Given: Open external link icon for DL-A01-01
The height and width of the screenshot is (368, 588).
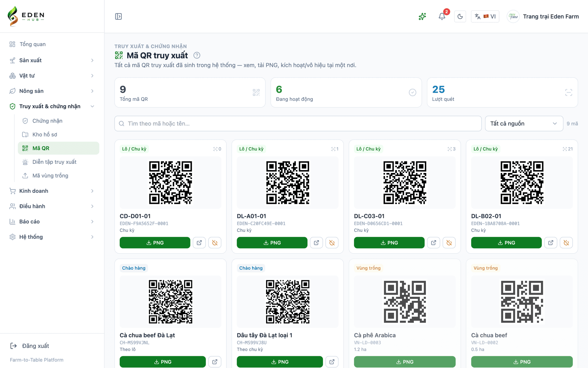Looking at the screenshot, I should (316, 243).
